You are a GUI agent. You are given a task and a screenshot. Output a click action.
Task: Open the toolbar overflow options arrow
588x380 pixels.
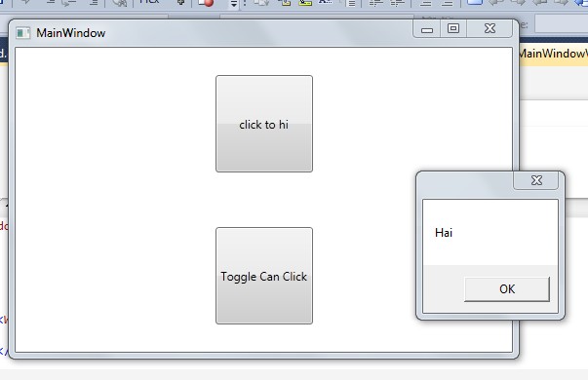(234, 3)
